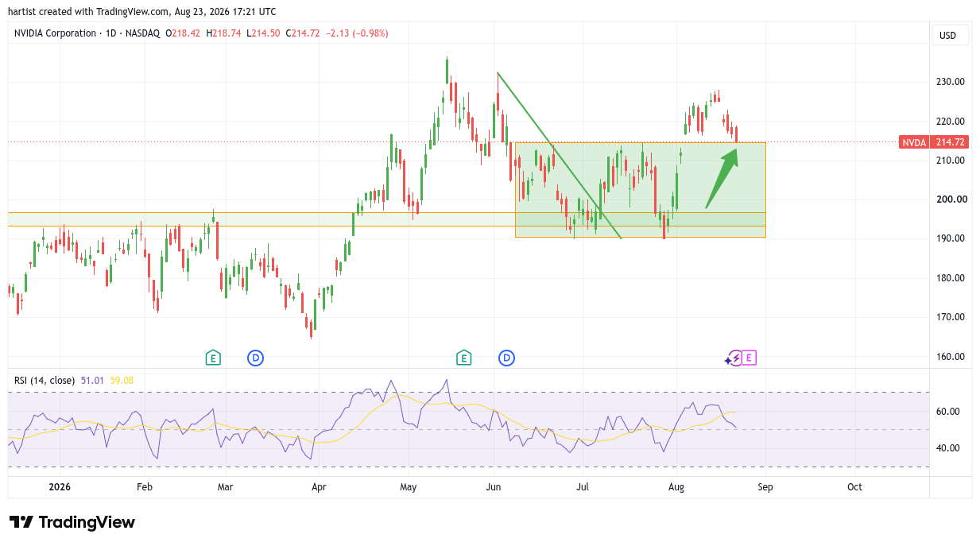Click the 2026 label on time axis
This screenshot has height=546, width=980.
tap(60, 486)
